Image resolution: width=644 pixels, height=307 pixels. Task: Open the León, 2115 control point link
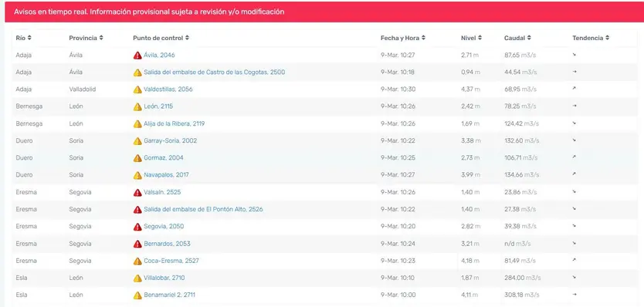click(x=158, y=106)
